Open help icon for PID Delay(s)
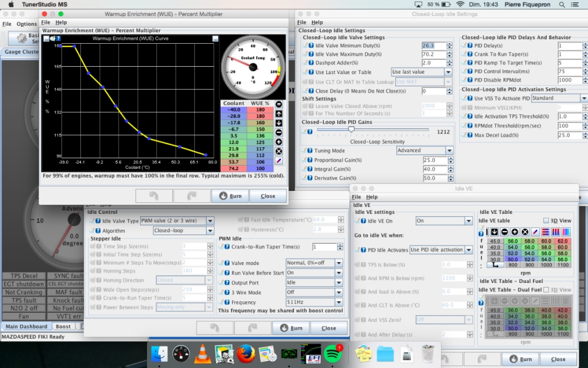Image resolution: width=588 pixels, height=368 pixels. 470,45
